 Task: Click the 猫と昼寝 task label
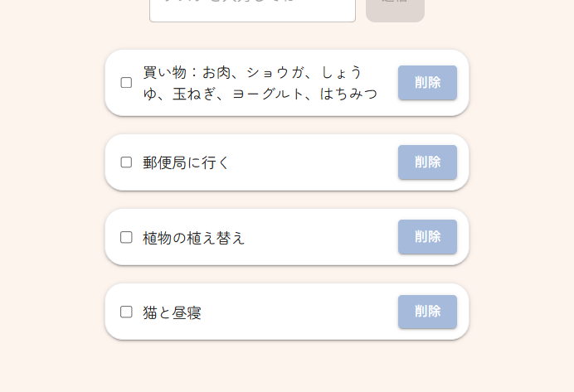[173, 312]
